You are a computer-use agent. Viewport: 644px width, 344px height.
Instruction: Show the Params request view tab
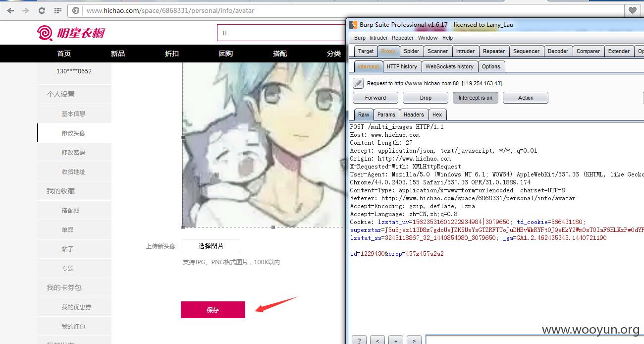coord(386,115)
